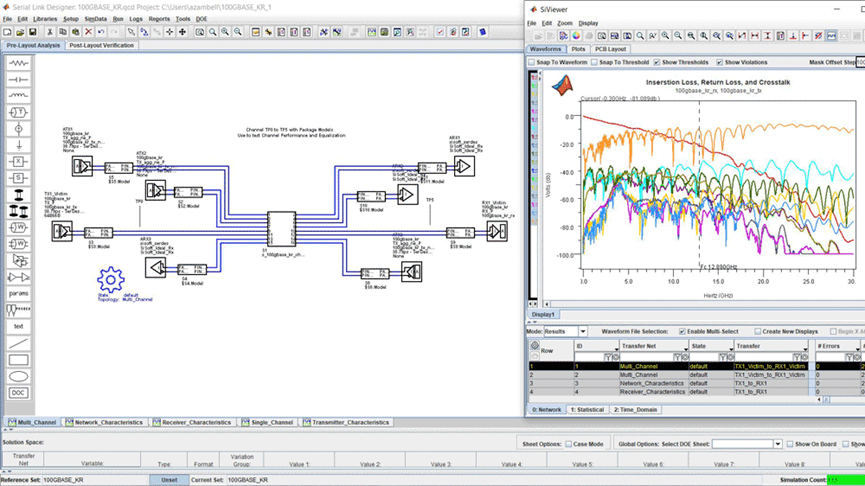Select the text annotation tool
Viewport: 865px width, 486px height.
click(x=19, y=327)
